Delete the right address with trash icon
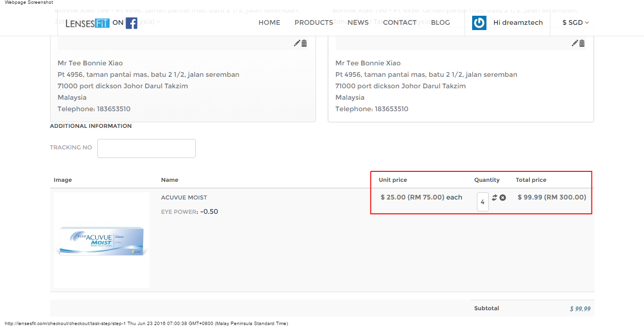 582,43
